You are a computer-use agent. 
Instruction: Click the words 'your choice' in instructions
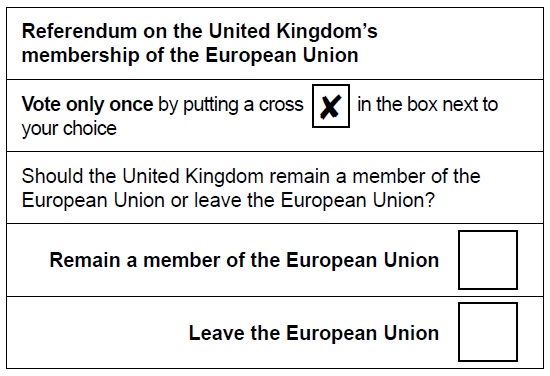[x=69, y=129]
